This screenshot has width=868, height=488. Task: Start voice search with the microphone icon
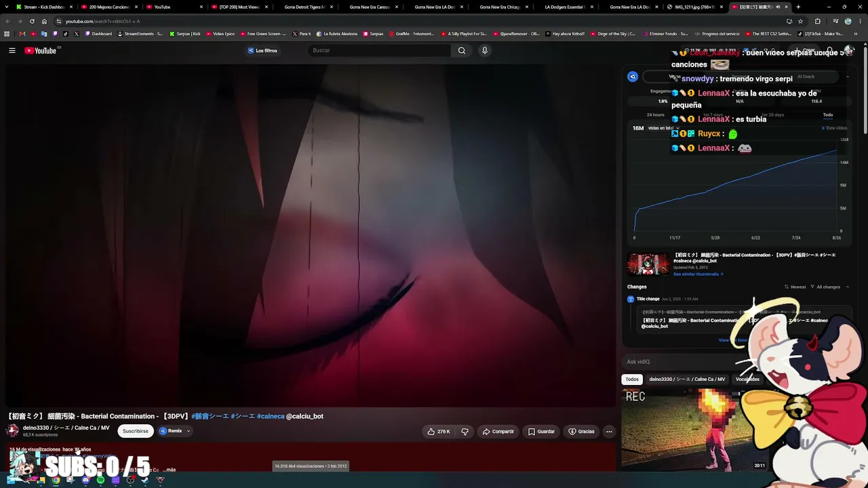click(x=484, y=50)
